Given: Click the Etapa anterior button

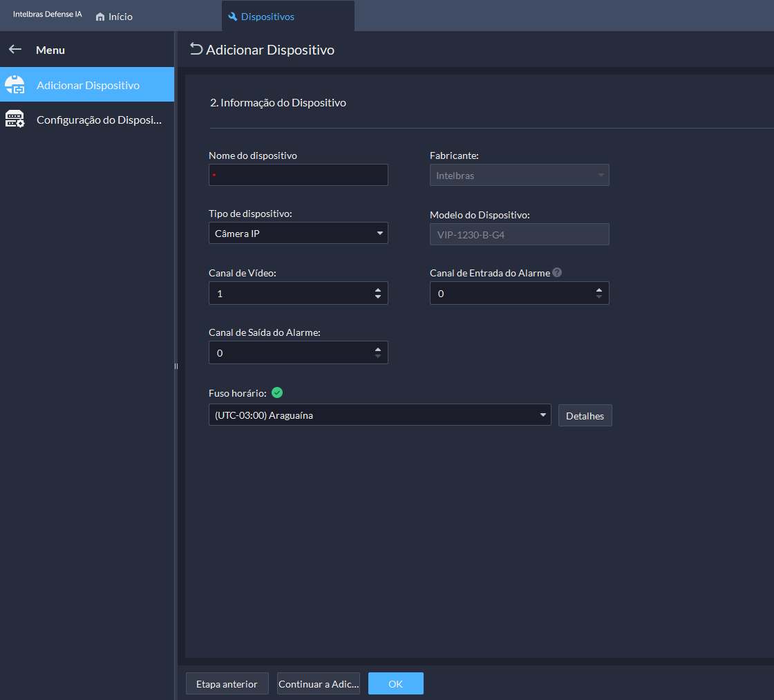Looking at the screenshot, I should 227,683.
